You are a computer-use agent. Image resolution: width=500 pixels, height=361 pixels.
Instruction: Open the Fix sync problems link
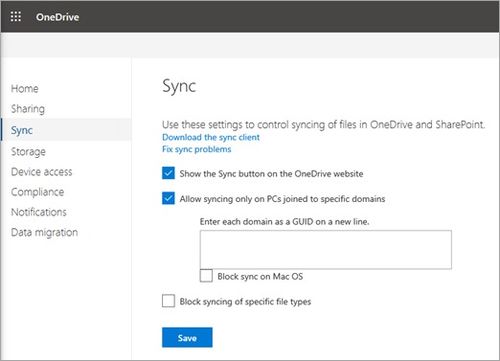(197, 149)
